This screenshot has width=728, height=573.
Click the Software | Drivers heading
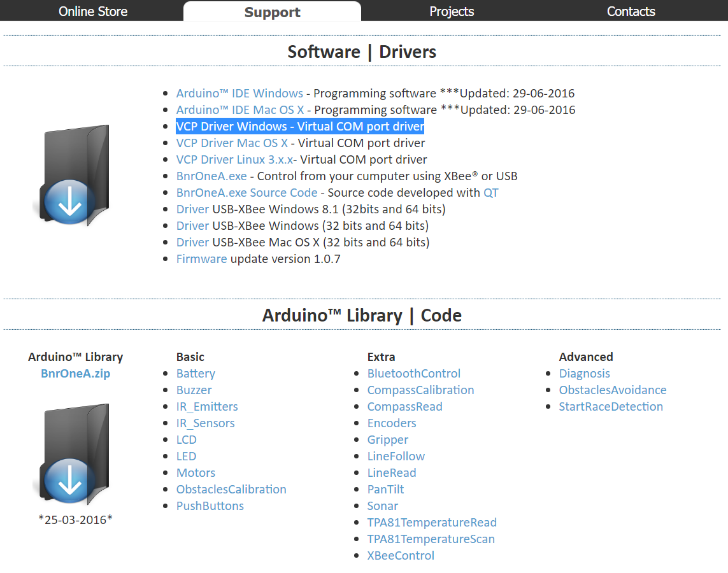coord(362,52)
